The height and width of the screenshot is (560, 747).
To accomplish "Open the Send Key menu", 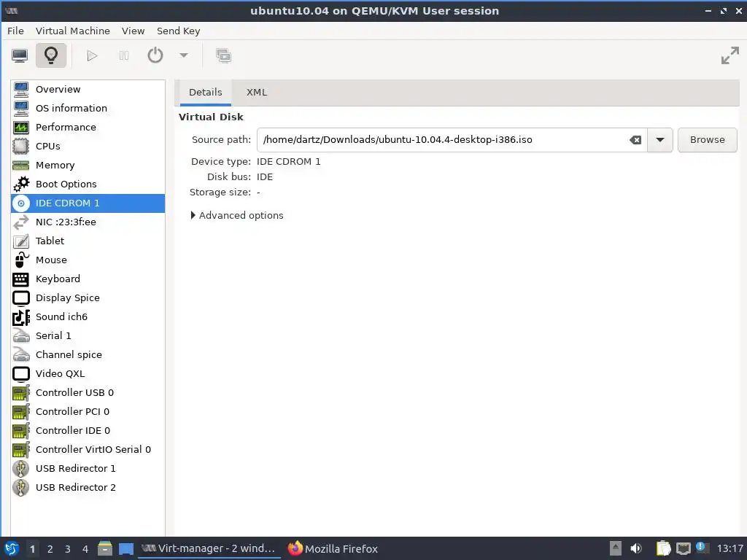I will pos(178,31).
